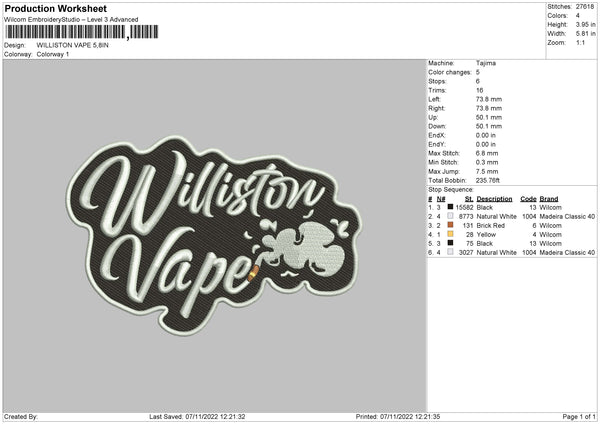Viewport: 600px width, 424px height.
Task: Click color changes value 5
Action: click(x=478, y=72)
